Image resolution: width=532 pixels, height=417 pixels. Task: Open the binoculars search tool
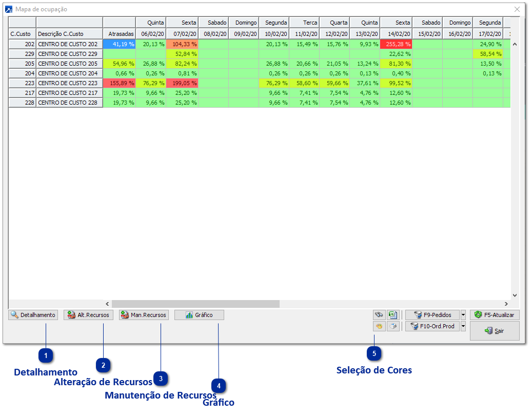tap(379, 315)
